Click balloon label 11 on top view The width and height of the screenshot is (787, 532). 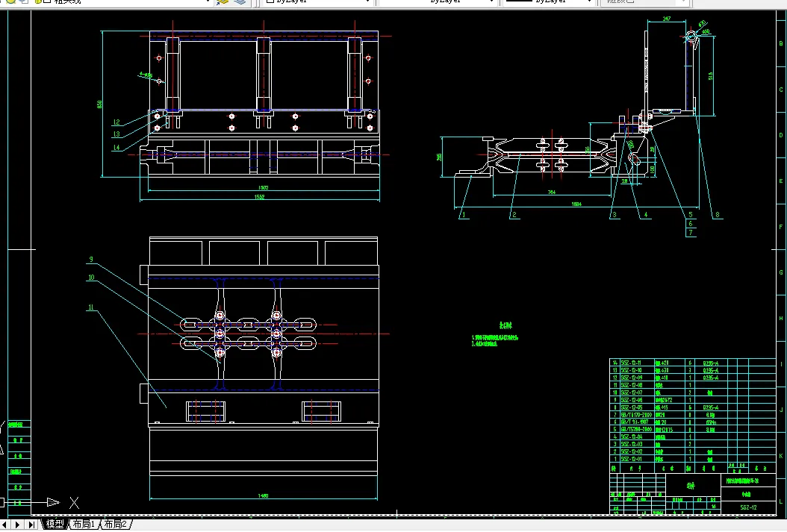click(x=91, y=307)
